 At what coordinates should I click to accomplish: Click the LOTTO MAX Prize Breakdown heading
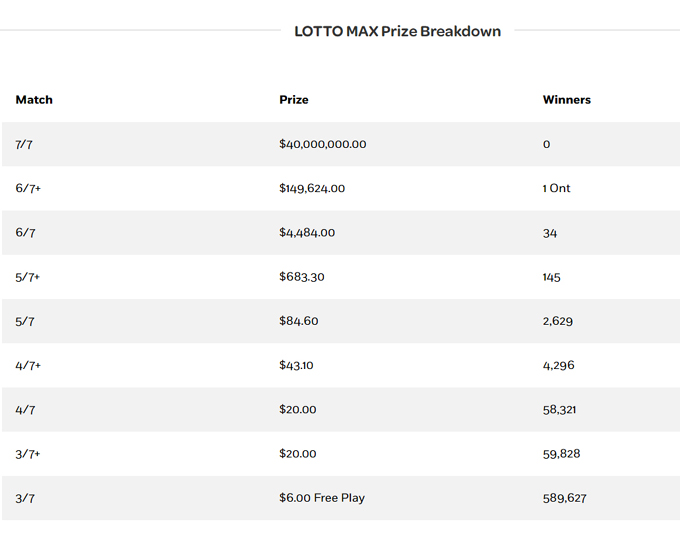[397, 31]
